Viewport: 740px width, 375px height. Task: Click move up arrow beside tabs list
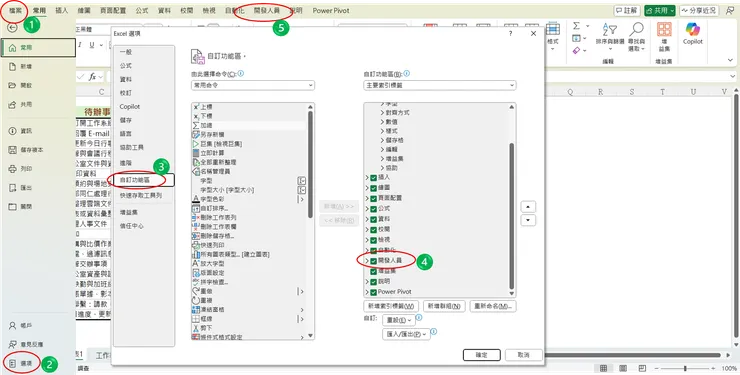click(528, 207)
